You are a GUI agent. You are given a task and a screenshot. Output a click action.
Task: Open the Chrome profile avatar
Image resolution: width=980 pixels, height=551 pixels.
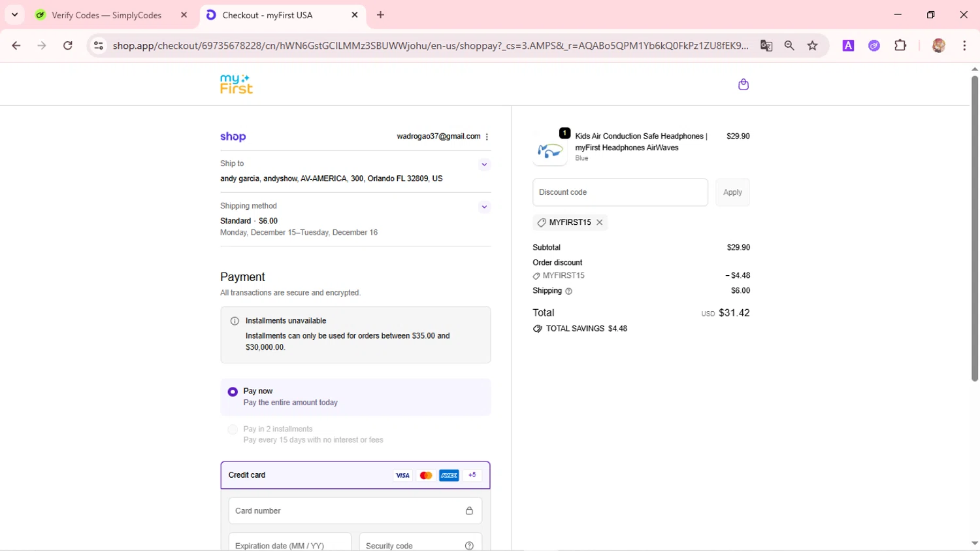pos(939,46)
